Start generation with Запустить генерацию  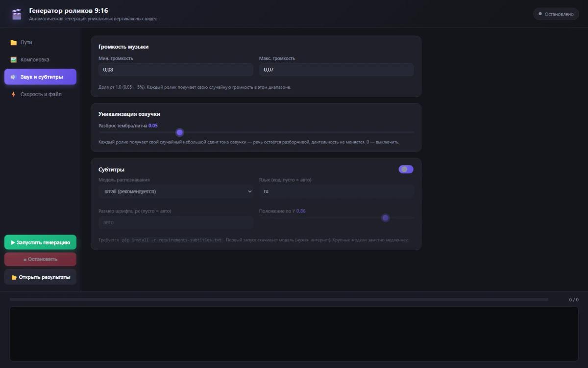[40, 242]
